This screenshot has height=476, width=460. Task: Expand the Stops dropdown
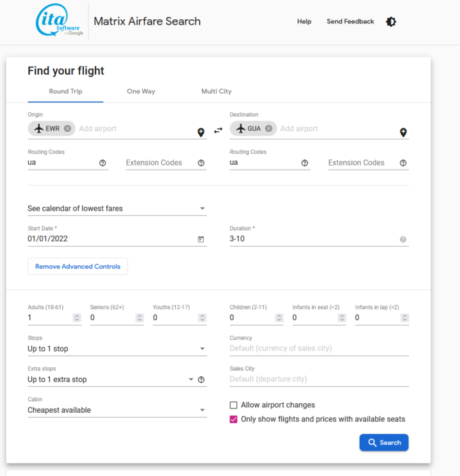[117, 348]
